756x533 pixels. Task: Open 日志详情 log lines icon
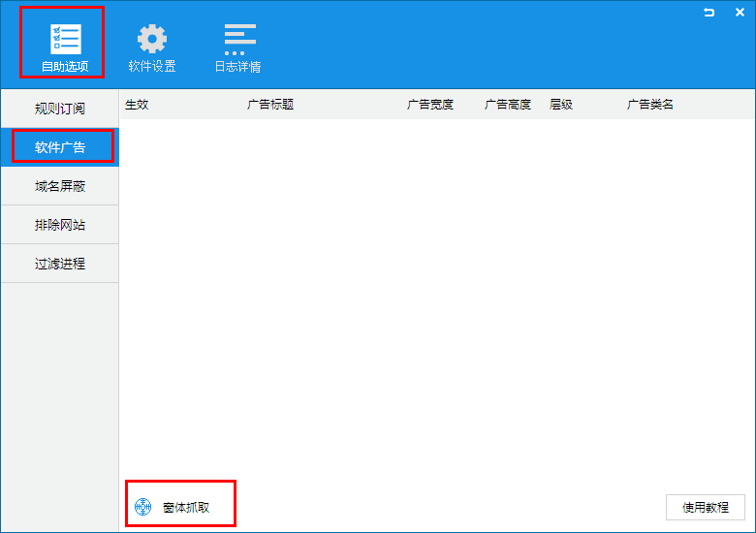point(239,39)
